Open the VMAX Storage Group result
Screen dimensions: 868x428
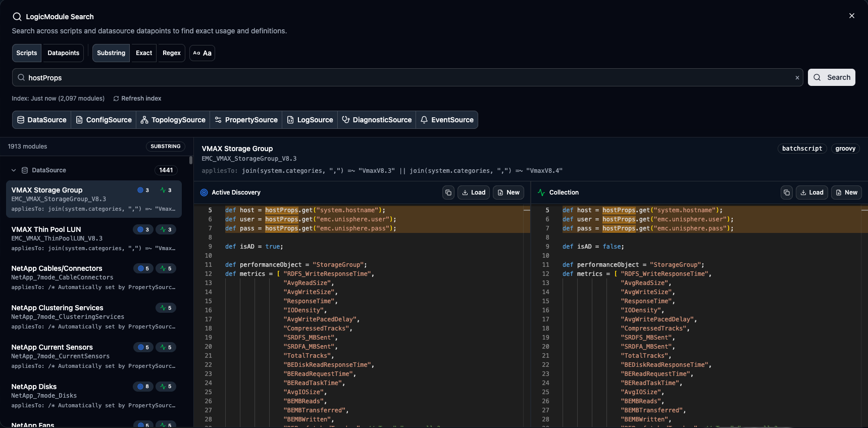pos(94,199)
